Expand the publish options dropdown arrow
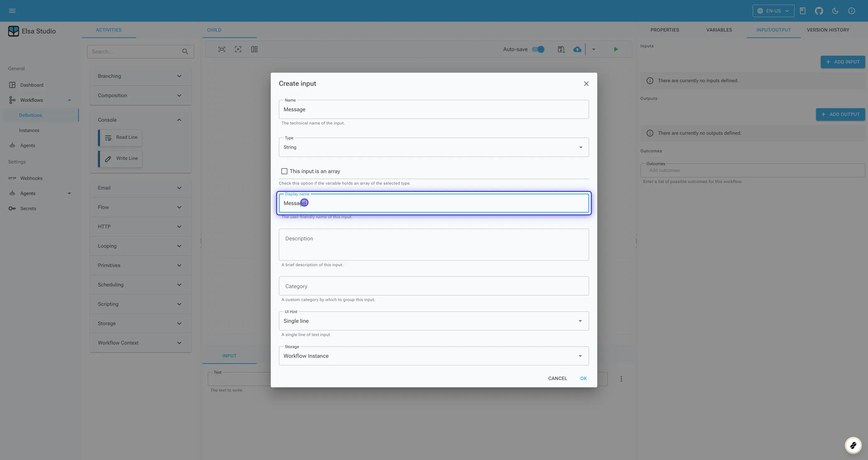Screen dimensions: 868x460 594,49
